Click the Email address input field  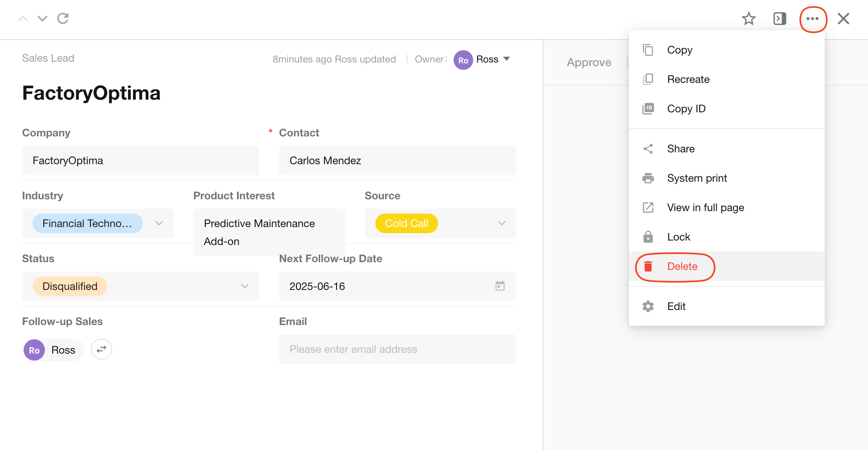click(x=397, y=349)
